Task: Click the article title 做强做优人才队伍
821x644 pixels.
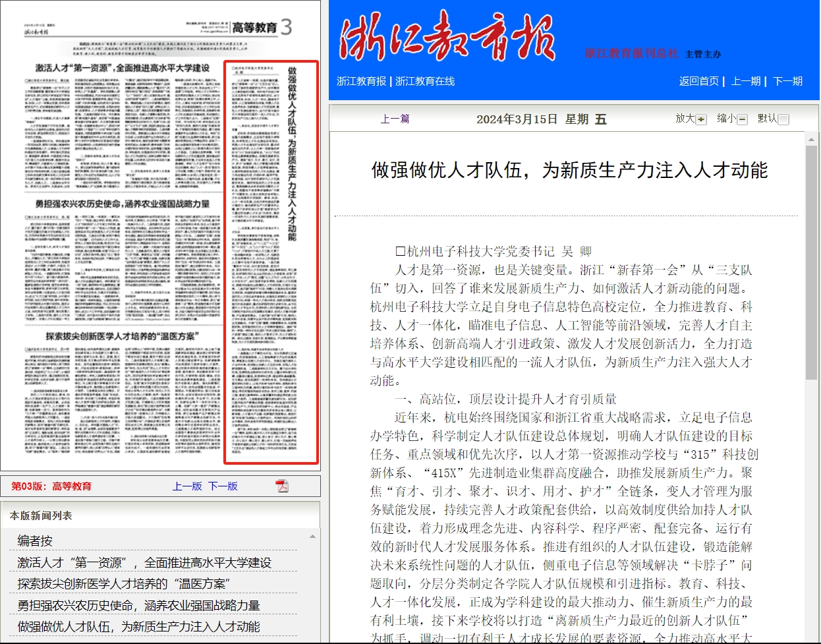Action: coord(569,170)
